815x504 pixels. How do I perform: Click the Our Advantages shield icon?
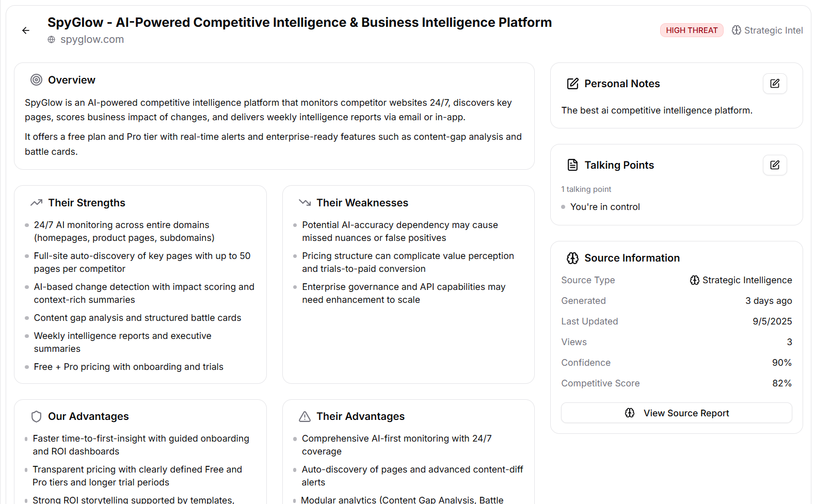(36, 416)
